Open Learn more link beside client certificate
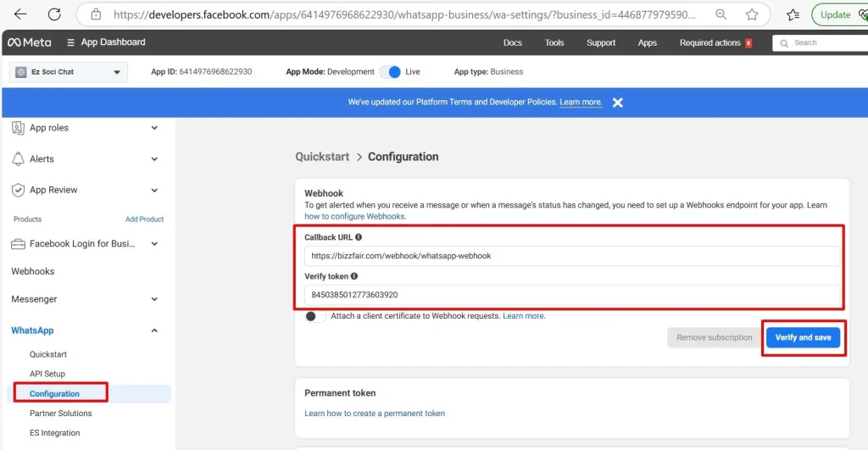Viewport: 868px width, 450px height. (x=524, y=316)
